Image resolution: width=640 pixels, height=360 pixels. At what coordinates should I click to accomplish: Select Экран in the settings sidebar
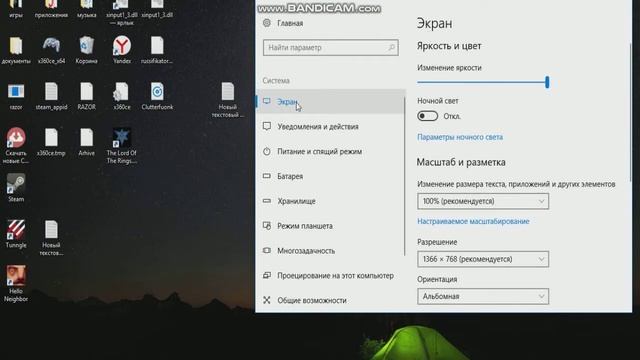[x=330, y=102]
